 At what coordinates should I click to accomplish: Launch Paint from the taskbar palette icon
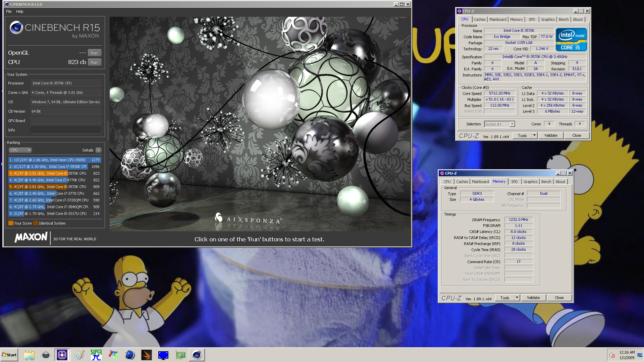click(79, 355)
